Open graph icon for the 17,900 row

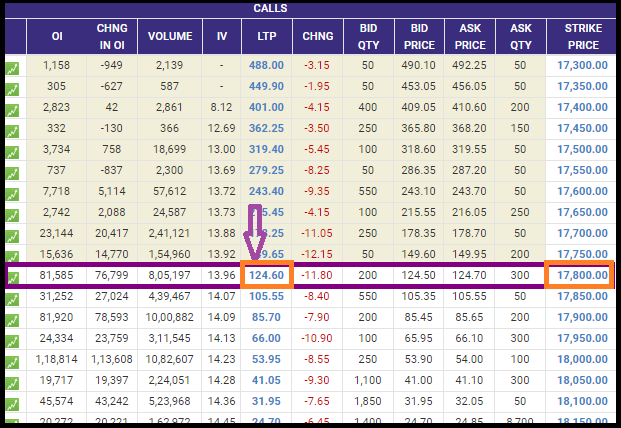[x=13, y=317]
